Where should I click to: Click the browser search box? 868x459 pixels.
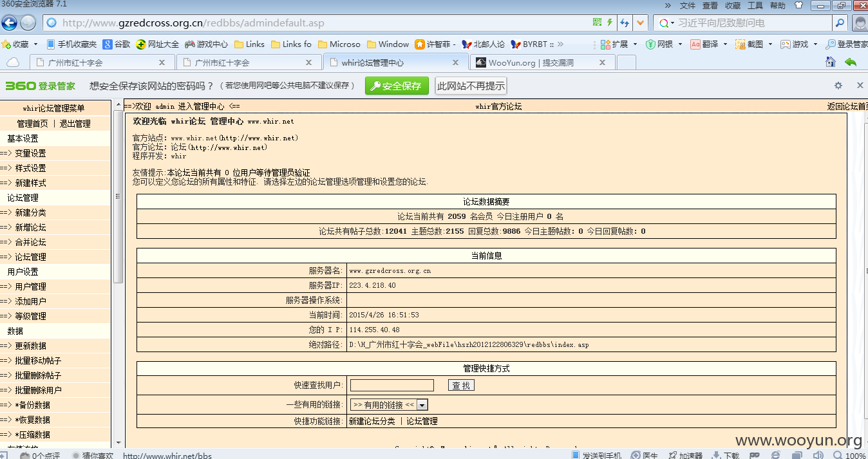[753, 23]
